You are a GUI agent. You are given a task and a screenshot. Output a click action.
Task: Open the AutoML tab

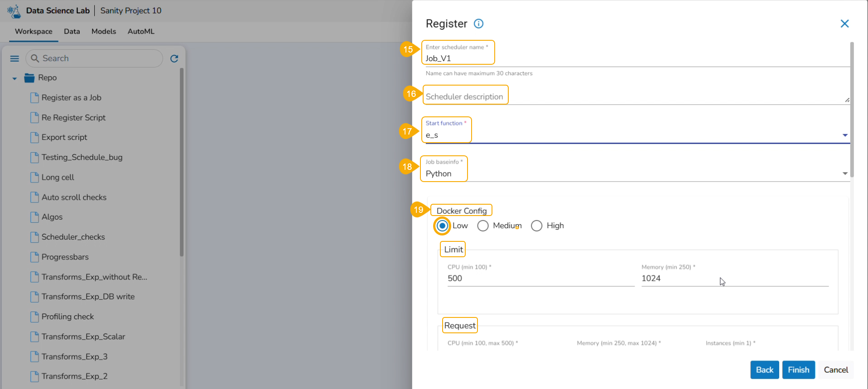pyautogui.click(x=141, y=31)
